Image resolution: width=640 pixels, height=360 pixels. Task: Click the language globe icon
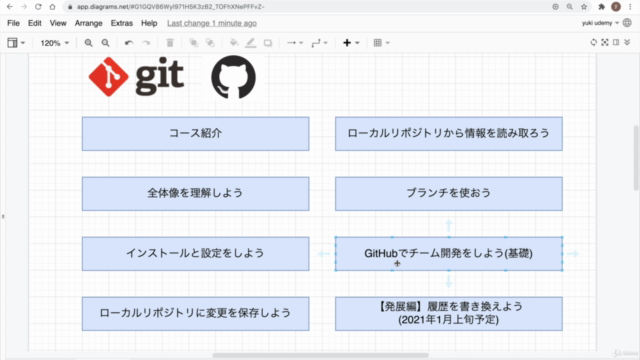coord(627,23)
